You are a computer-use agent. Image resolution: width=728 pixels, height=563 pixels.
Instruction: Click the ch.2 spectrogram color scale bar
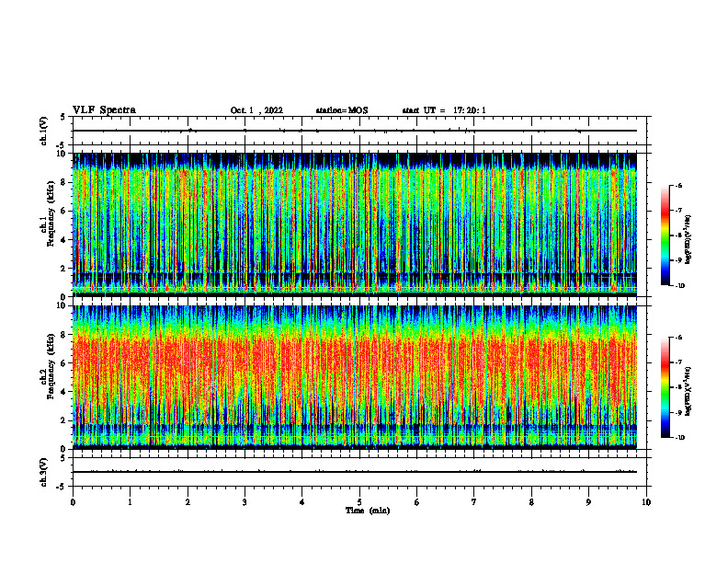tap(665, 387)
